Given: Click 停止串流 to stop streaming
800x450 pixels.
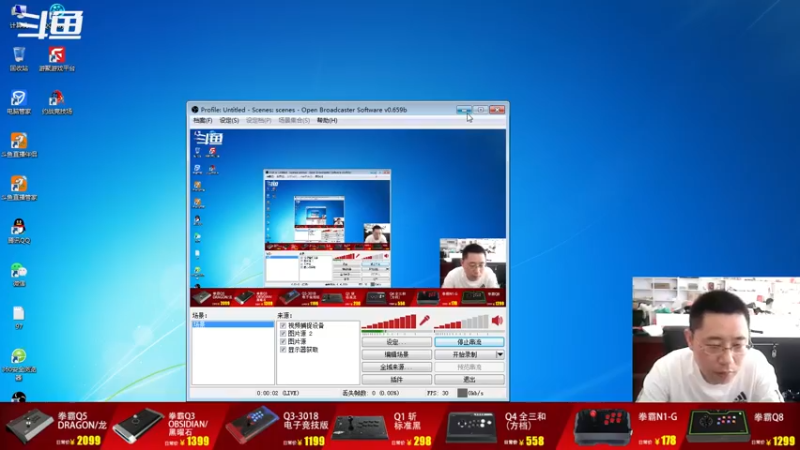Looking at the screenshot, I should tap(469, 342).
